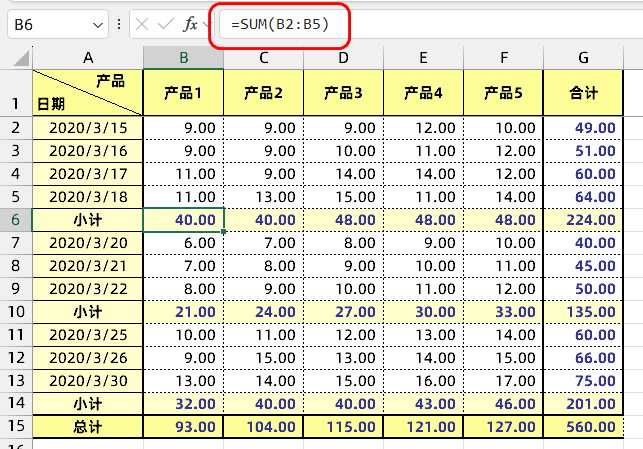Click the cancel X icon in formula bar
The width and height of the screenshot is (643, 449).
142,25
